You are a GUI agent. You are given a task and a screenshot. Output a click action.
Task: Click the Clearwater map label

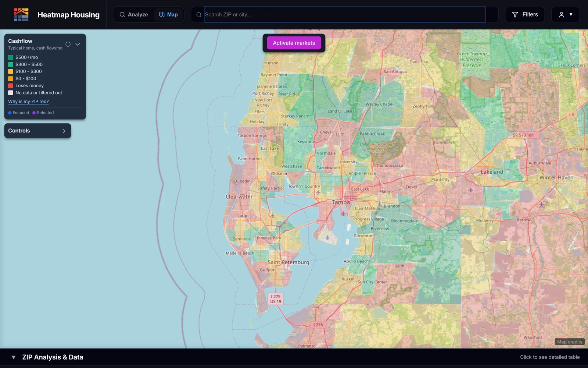(239, 197)
